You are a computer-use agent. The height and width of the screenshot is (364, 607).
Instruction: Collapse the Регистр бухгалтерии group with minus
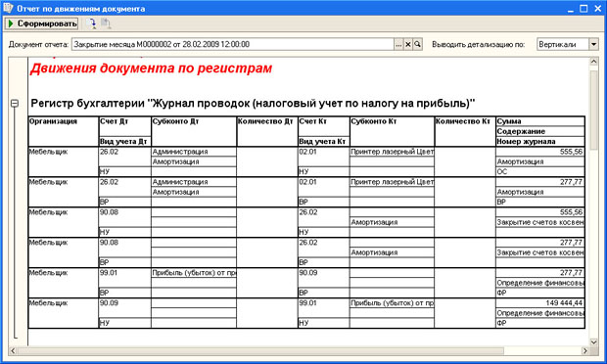coord(15,104)
